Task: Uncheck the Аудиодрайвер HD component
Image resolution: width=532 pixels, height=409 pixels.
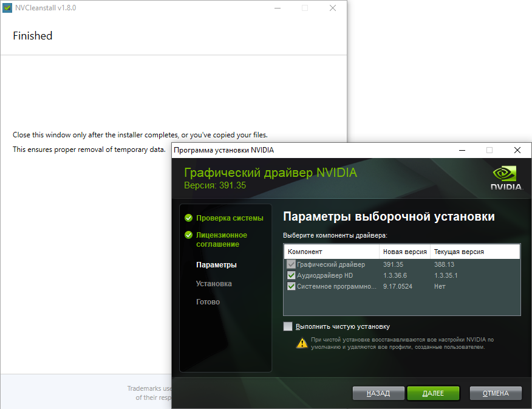Action: (x=291, y=275)
